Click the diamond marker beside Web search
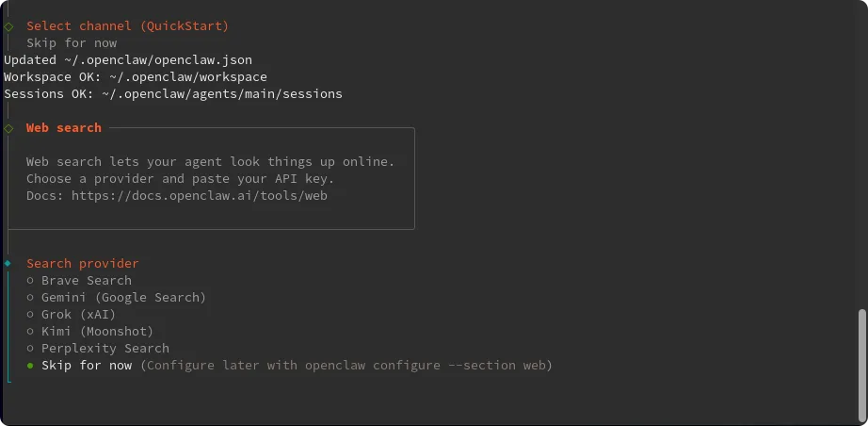 tap(8, 128)
